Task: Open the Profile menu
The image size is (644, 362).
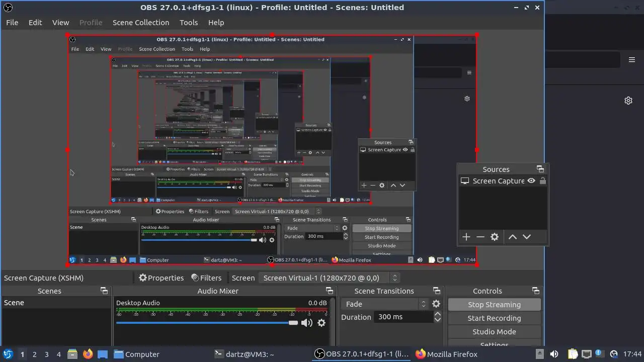Action: pos(91,23)
